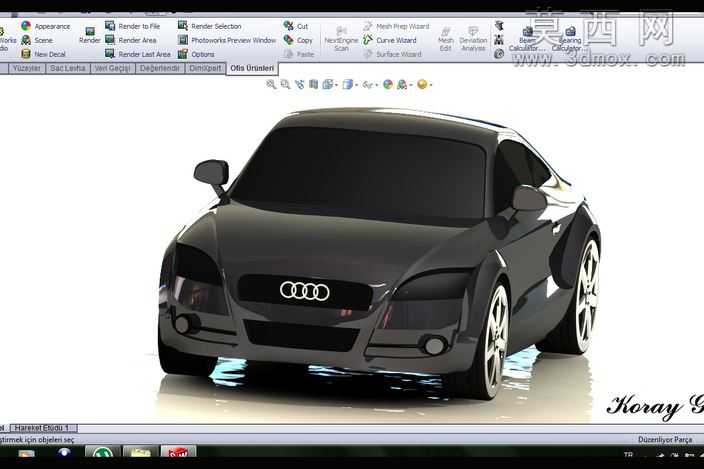Open Photoworks Preview Window
Viewport: 704px width, 469px height.
click(x=227, y=40)
